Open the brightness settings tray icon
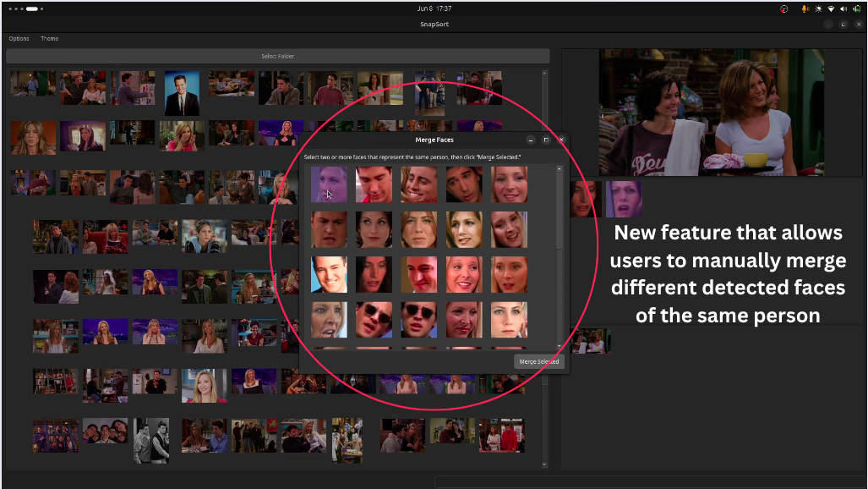868x489 pixels. [818, 8]
